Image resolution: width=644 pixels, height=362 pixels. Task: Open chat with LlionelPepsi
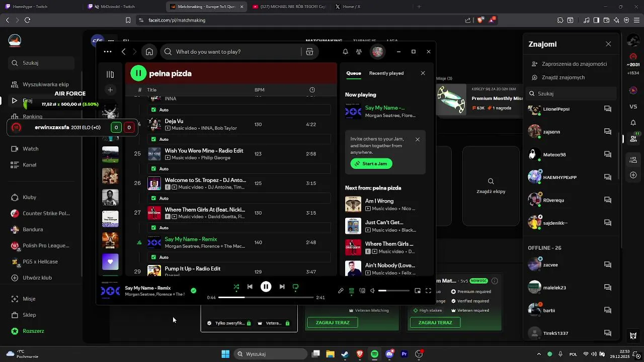pyautogui.click(x=608, y=109)
